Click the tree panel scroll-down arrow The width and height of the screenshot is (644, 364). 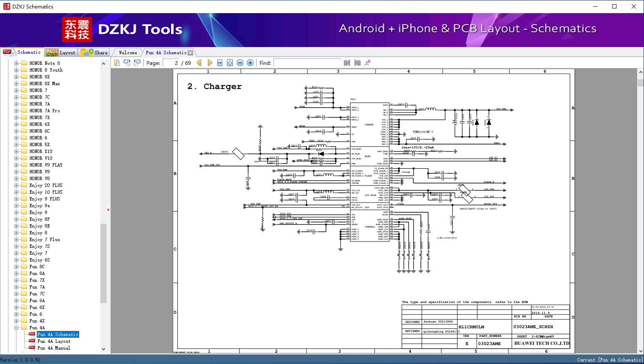point(103,349)
